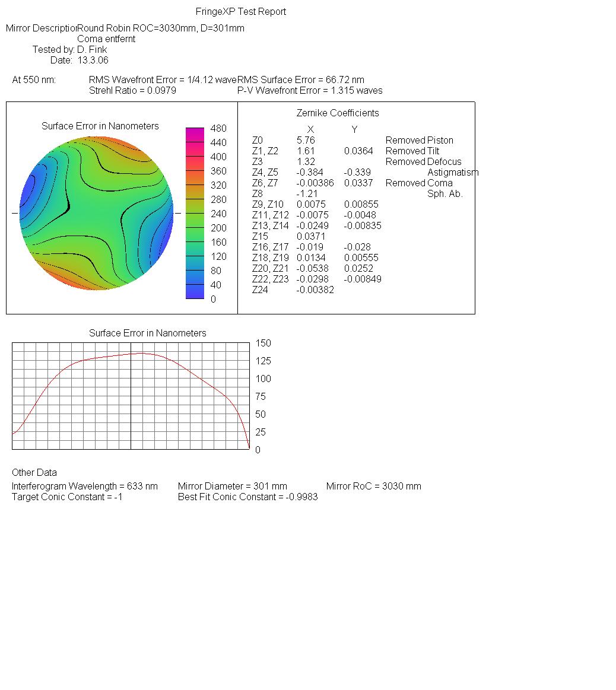Click the '75' axis label on profile plot
The width and height of the screenshot is (616, 690).
(x=260, y=396)
